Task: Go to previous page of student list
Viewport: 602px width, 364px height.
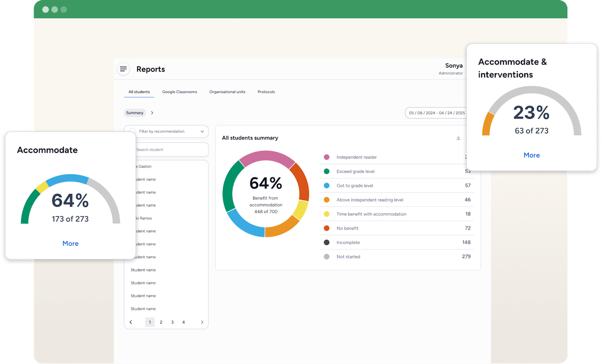Action: [131, 322]
